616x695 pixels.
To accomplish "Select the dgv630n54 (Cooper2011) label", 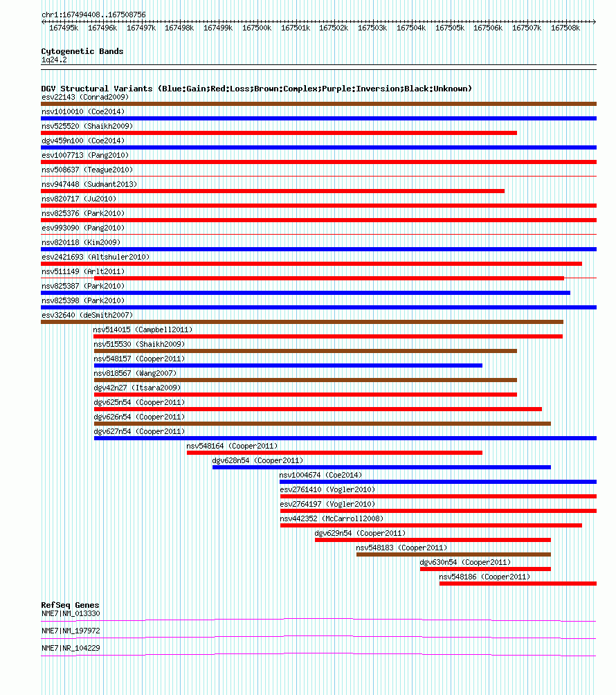I will pyautogui.click(x=465, y=563).
